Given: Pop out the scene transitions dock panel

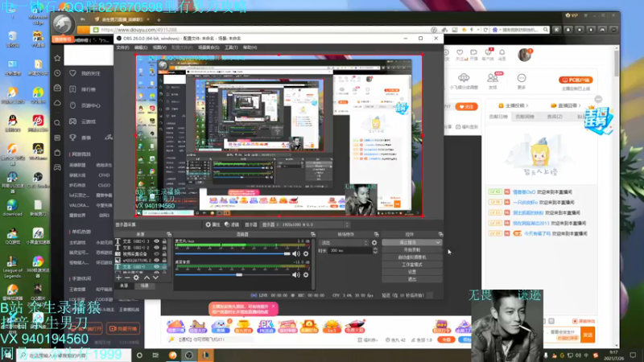Looking at the screenshot, I should (376, 234).
